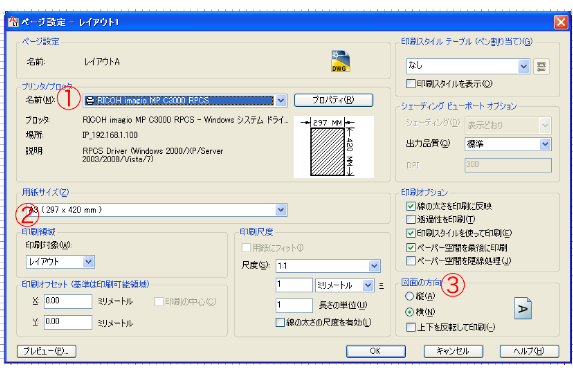This screenshot has width=573, height=375.
Task: Click the DWG page setup icon
Action: (x=340, y=61)
